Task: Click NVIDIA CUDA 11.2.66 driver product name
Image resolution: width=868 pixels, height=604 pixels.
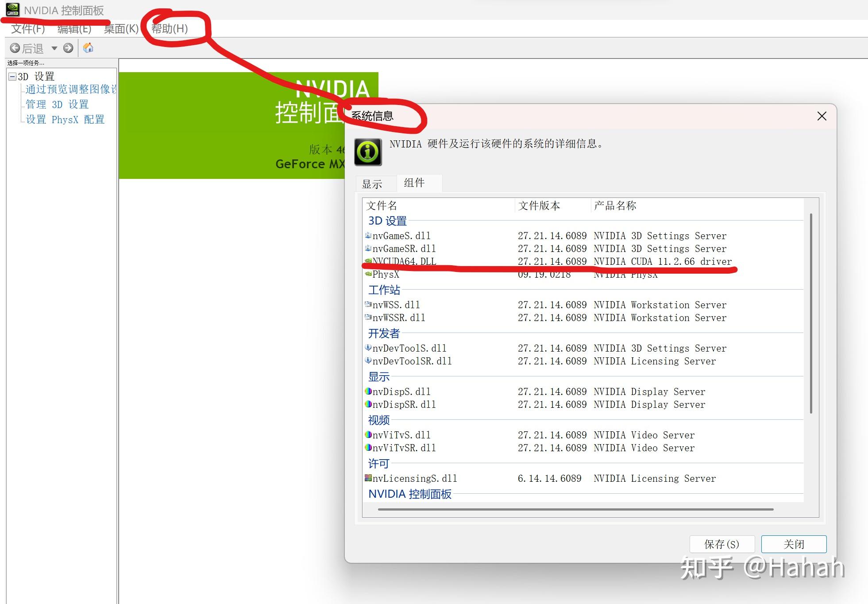Action: [x=663, y=261]
